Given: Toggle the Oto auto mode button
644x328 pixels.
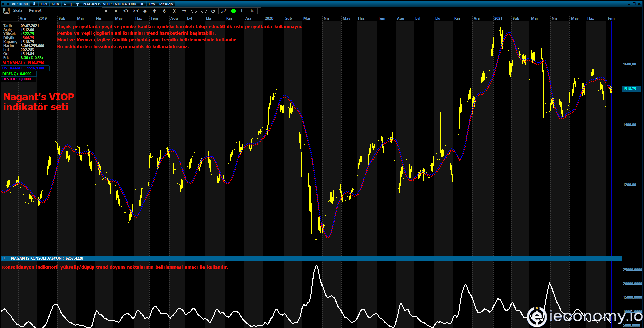Looking at the screenshot, I should pyautogui.click(x=152, y=4).
